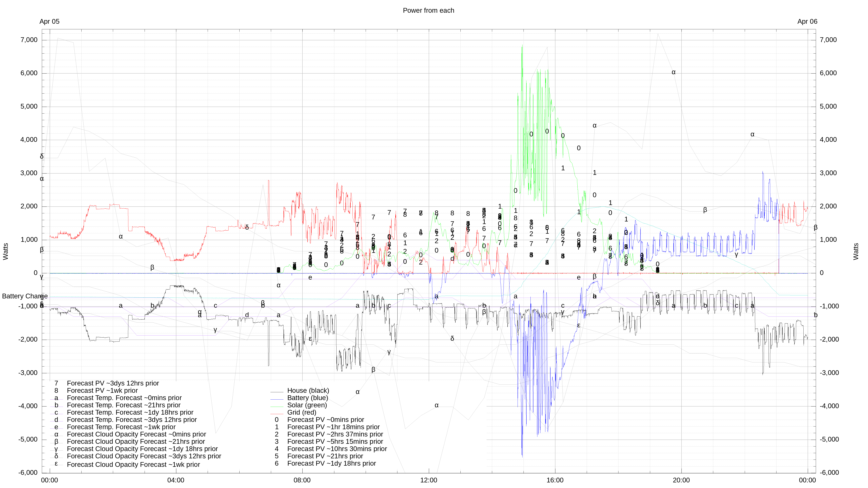The image size is (868, 488).
Task: Click the 08:00 time axis label
Action: click(302, 480)
